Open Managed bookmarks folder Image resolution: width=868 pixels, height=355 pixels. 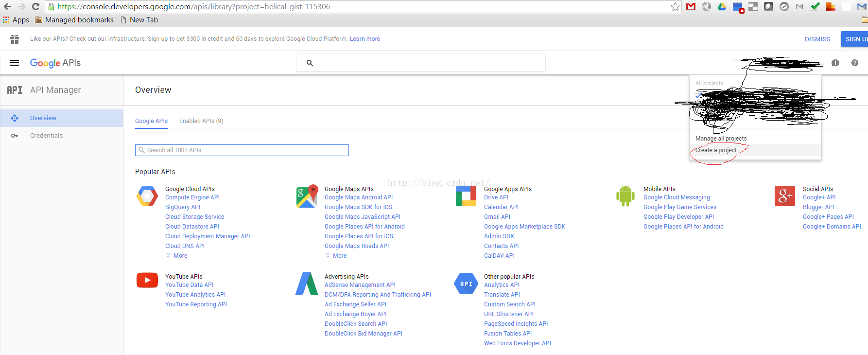click(74, 20)
